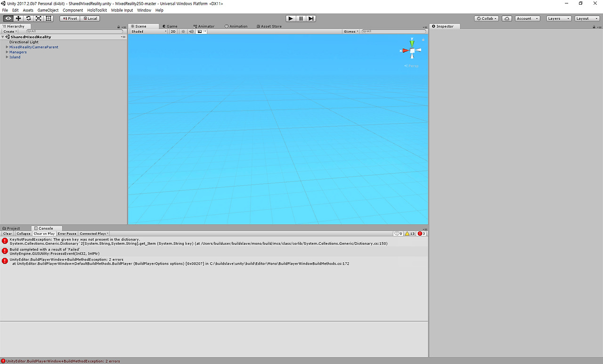Select the Move tool
This screenshot has width=603, height=364.
18,18
